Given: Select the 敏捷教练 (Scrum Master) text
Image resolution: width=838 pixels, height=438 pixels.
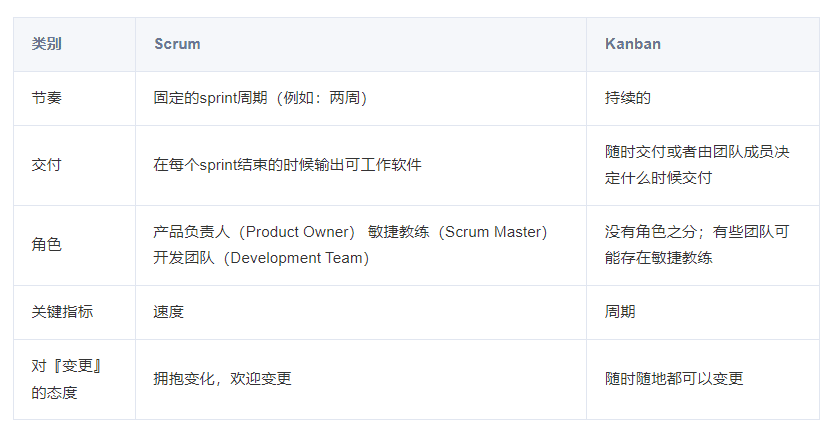Looking at the screenshot, I should pyautogui.click(x=457, y=232).
